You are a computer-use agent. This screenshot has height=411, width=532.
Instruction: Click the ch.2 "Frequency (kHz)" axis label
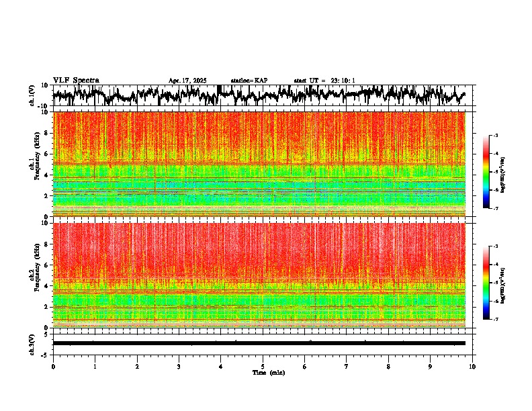pyautogui.click(x=37, y=267)
